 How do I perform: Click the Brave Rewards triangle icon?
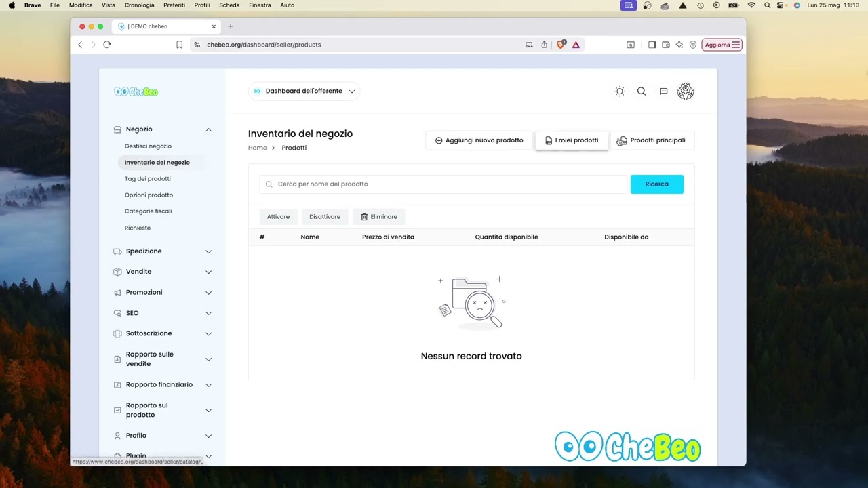pos(576,45)
